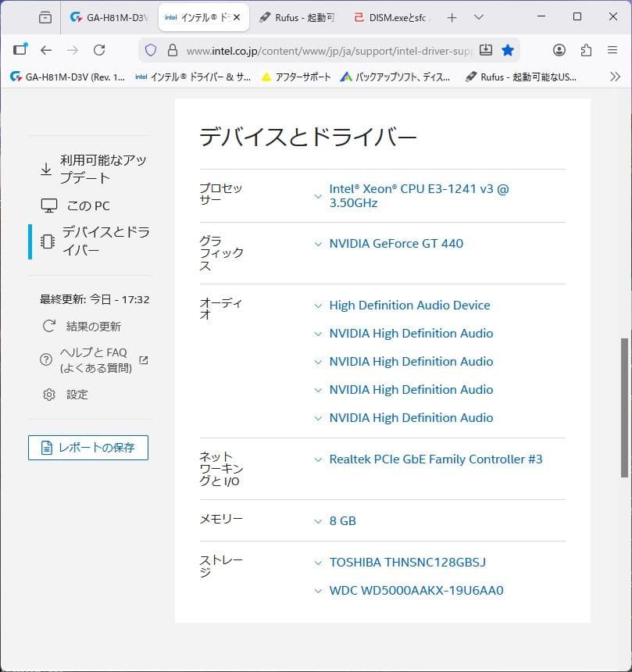Open Rufus - 起動可能なUS... bookmark
Viewport: 632px width, 672px height.
(521, 77)
